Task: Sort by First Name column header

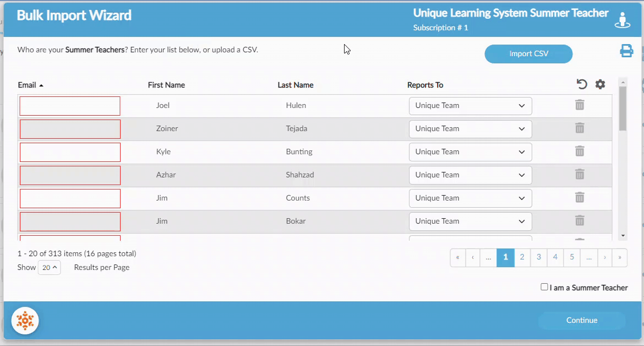Action: coord(166,85)
